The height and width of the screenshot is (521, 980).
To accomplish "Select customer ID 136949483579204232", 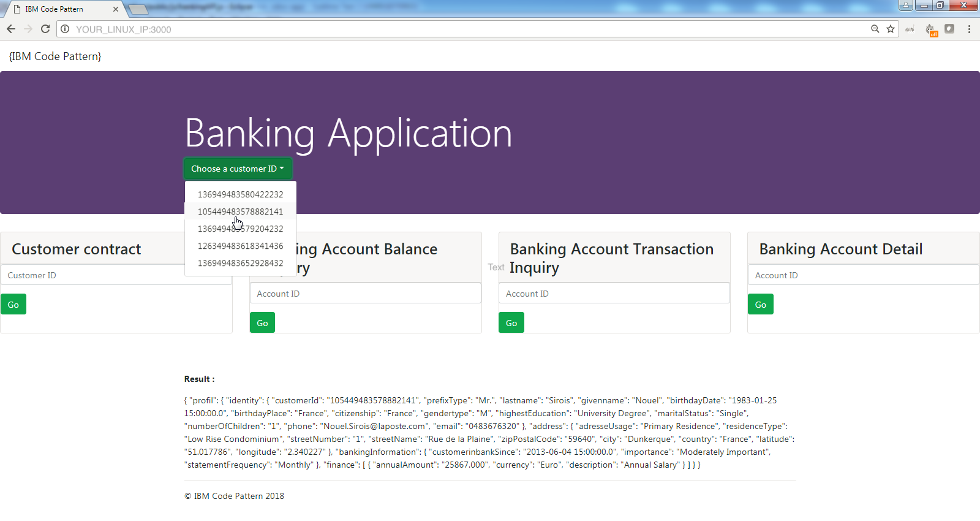I will tap(241, 229).
